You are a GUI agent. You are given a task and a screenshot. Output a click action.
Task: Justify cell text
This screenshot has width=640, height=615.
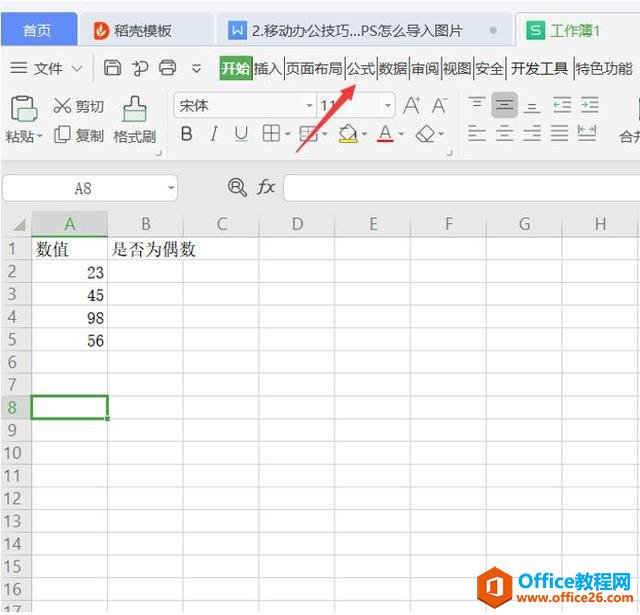point(559,133)
